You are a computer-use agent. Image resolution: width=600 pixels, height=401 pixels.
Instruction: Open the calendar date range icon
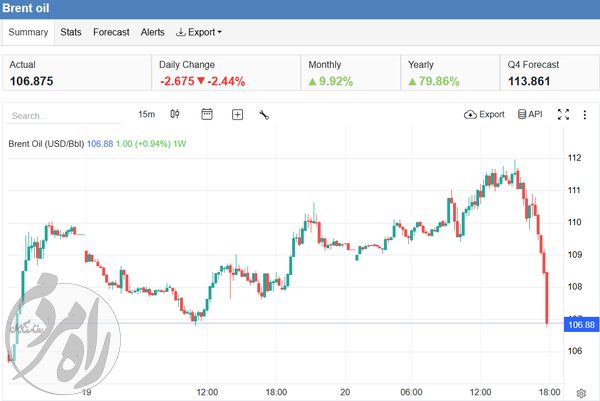(x=207, y=114)
